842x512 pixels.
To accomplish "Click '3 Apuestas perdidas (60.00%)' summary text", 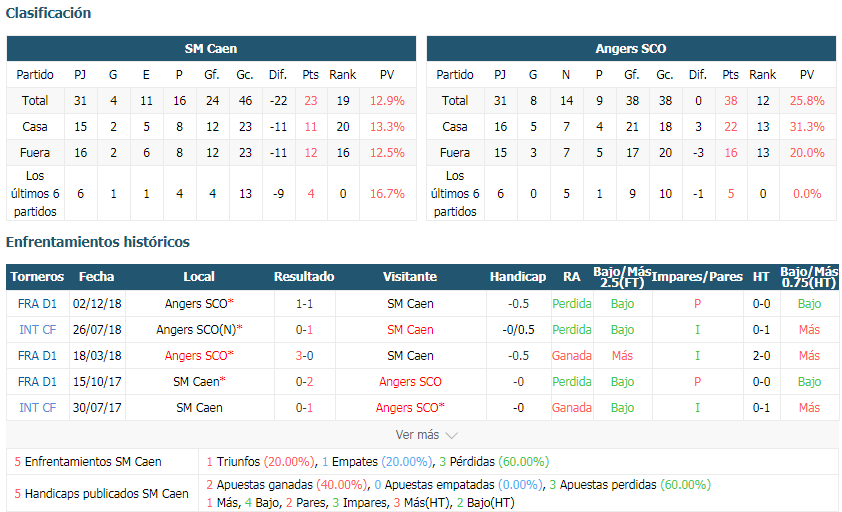I will pos(630,485).
